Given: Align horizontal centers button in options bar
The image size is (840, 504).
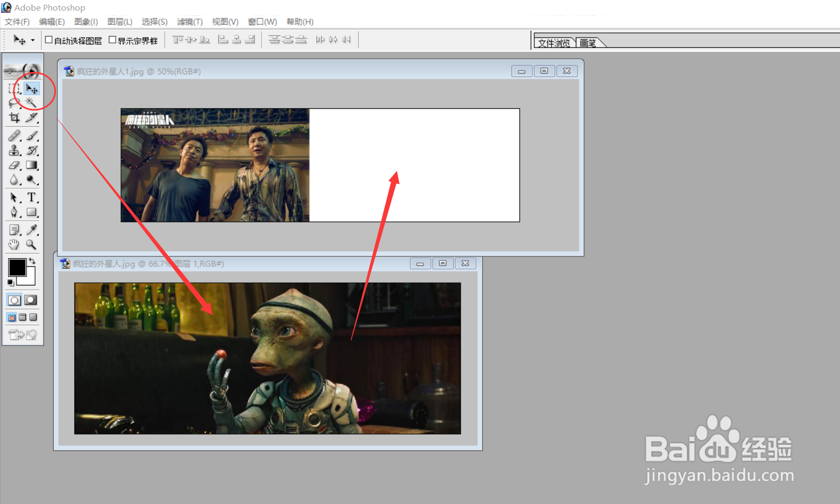Looking at the screenshot, I should point(237,40).
